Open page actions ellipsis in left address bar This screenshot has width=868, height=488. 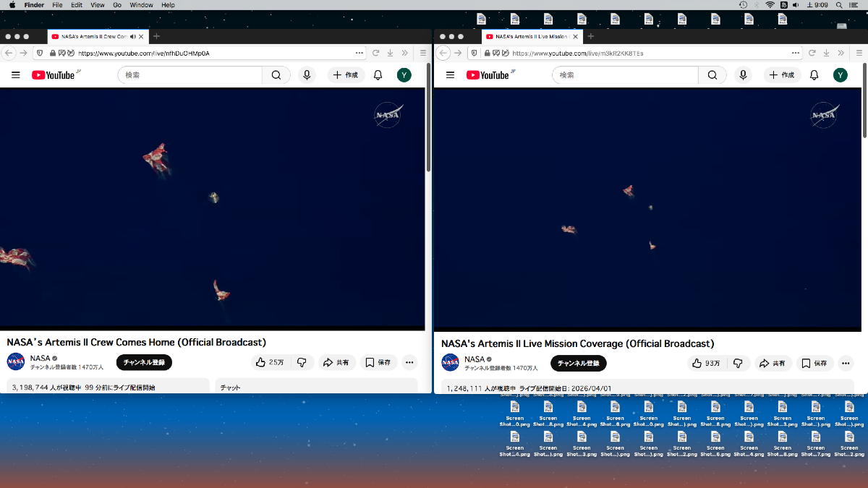(x=359, y=53)
